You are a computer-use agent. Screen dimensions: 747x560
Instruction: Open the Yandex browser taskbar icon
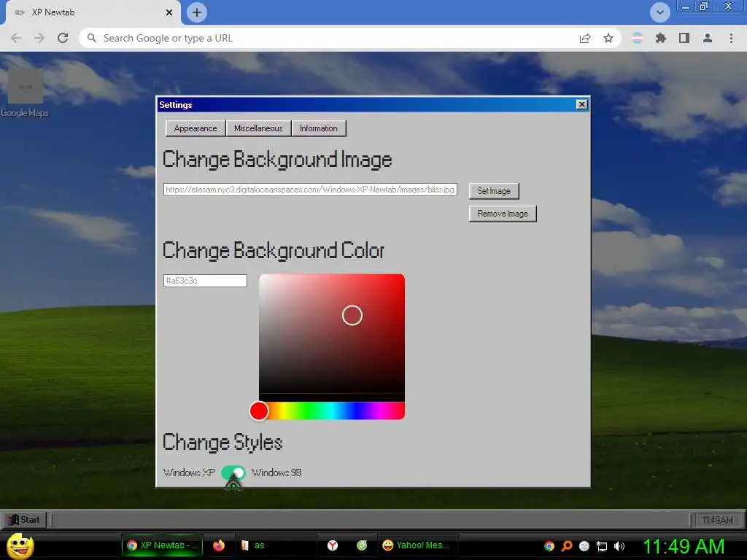pos(333,545)
